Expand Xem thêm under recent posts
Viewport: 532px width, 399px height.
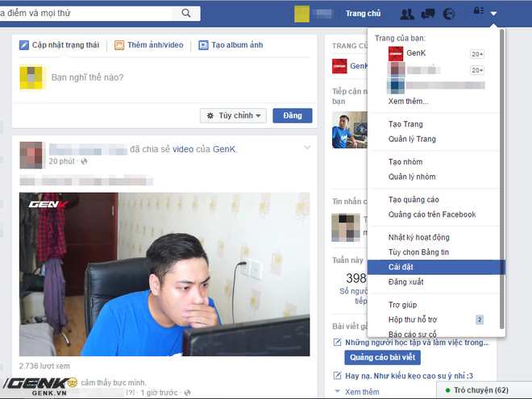click(362, 392)
